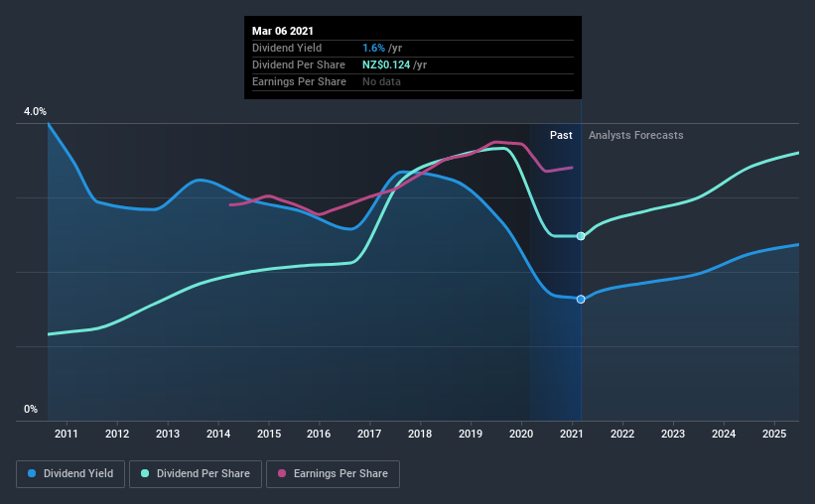Screen dimensions: 815x504
Task: Toggle the Earnings Per Share legend series
Action: click(x=333, y=474)
